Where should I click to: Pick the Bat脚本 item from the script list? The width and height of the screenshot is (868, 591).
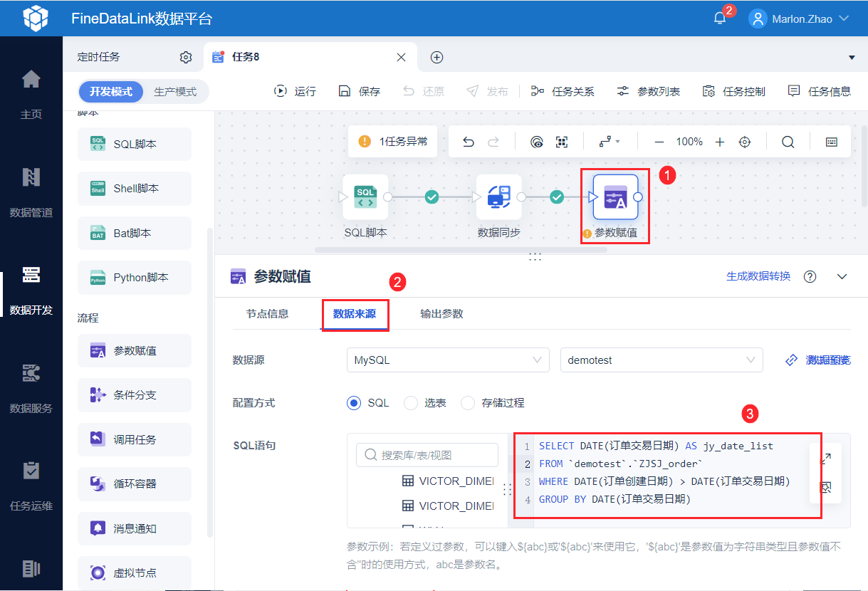point(135,234)
